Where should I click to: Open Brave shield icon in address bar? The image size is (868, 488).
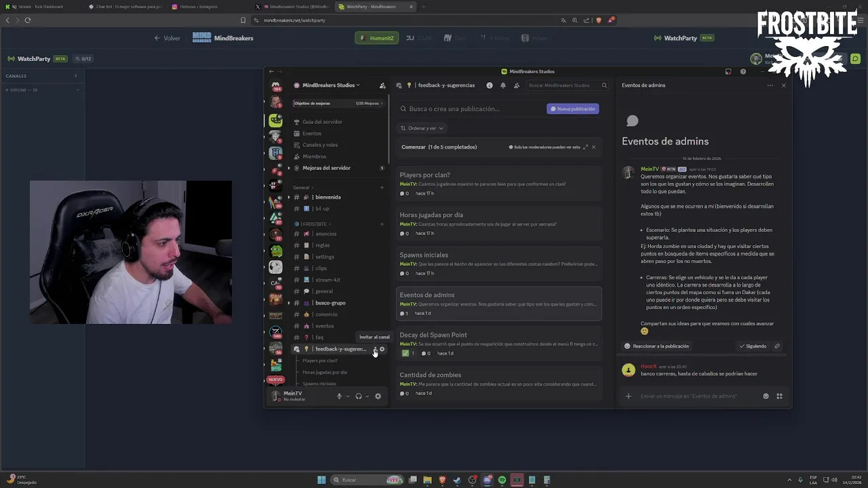(598, 20)
